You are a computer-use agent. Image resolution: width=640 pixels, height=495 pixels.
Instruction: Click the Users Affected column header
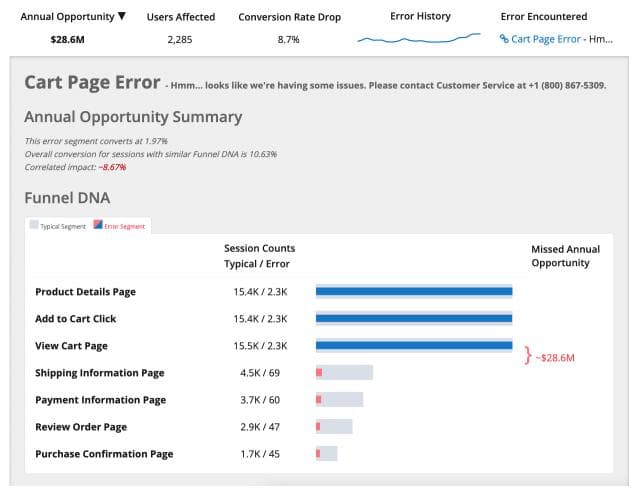pos(180,17)
